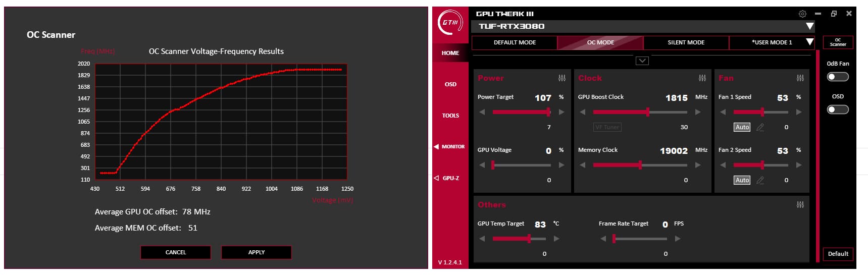Image resolution: width=868 pixels, height=278 pixels.
Task: Open OSD section in sidebar
Action: click(x=450, y=84)
